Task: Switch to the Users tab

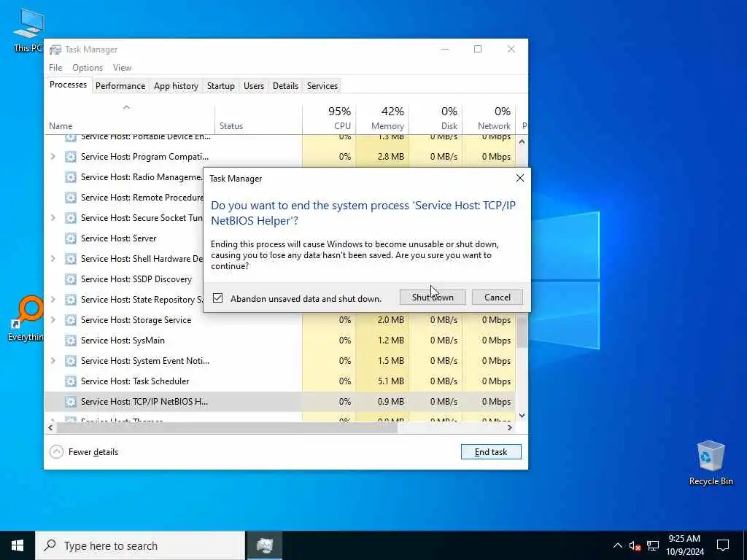Action: [x=253, y=86]
